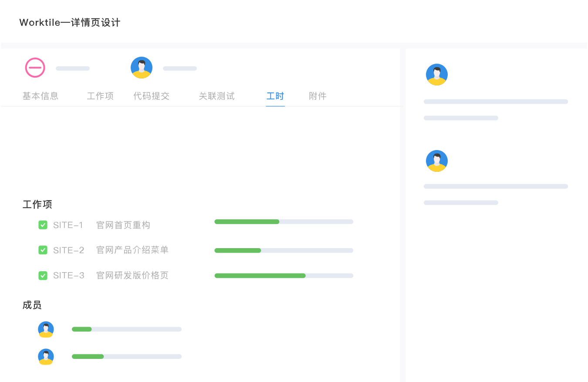588x382 pixels.
Task: Click the SITE-3 progress bar
Action: click(x=284, y=276)
